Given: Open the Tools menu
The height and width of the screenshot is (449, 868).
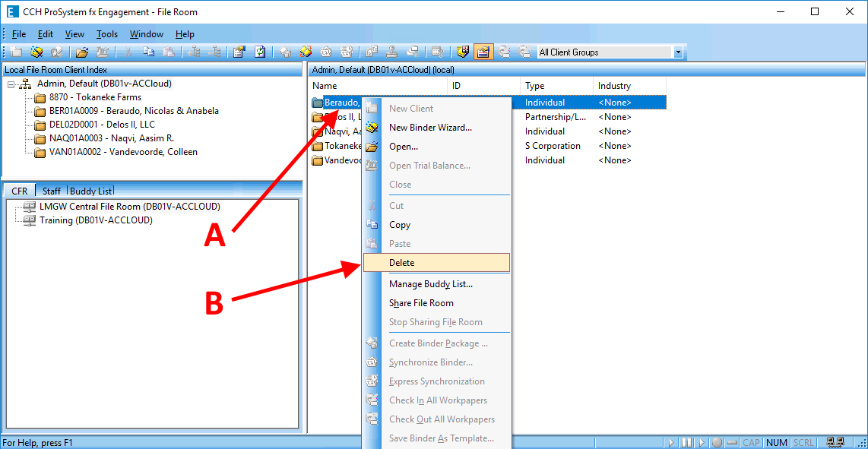Looking at the screenshot, I should click(x=107, y=34).
